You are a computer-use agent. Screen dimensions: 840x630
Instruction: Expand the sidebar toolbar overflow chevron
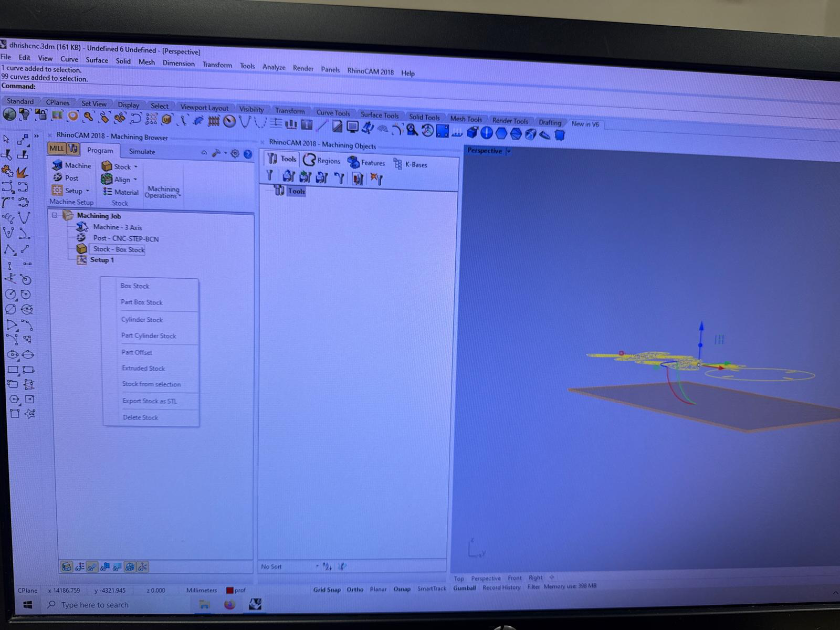36,136
